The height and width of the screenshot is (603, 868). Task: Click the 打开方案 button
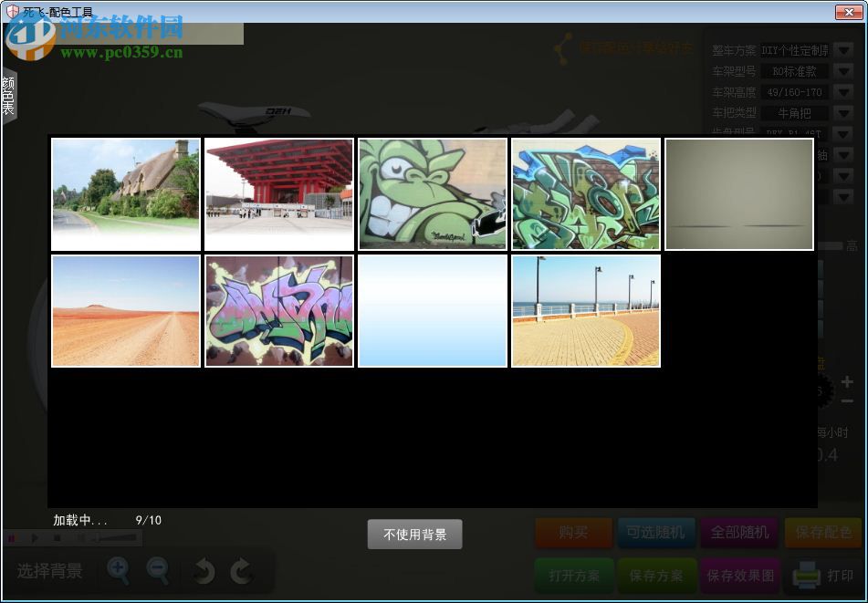[x=574, y=576]
